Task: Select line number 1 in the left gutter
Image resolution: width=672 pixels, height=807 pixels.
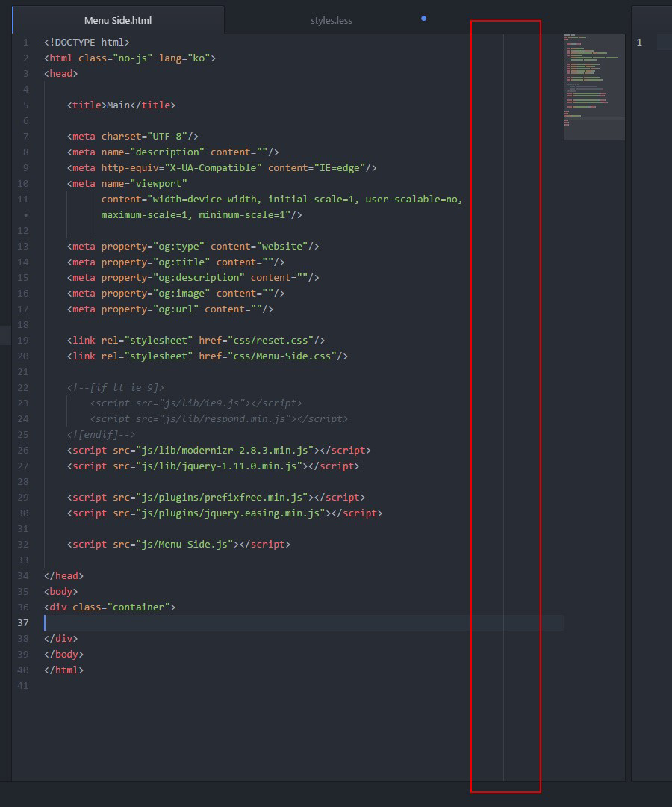Action: (25, 42)
